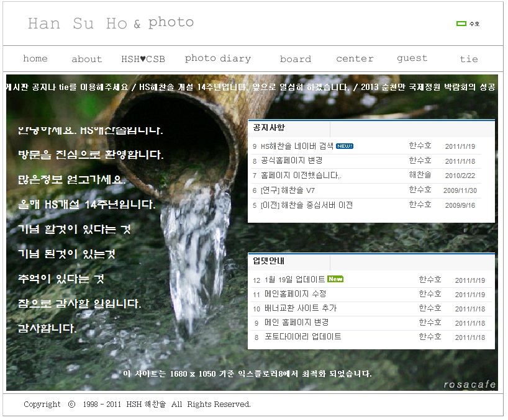Open the 1월 19일 업데이트 entry
The height and width of the screenshot is (420, 508).
(294, 280)
